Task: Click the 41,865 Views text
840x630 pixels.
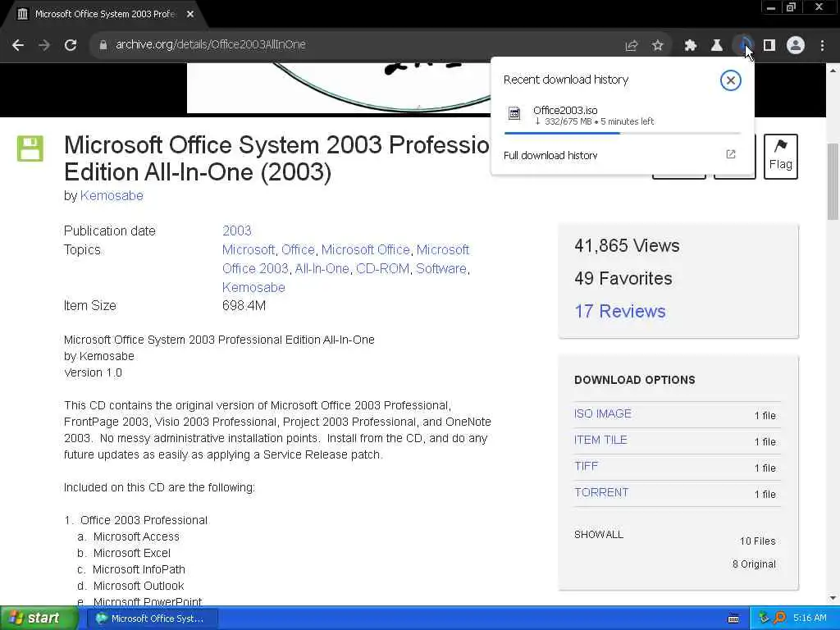Action: click(x=627, y=246)
